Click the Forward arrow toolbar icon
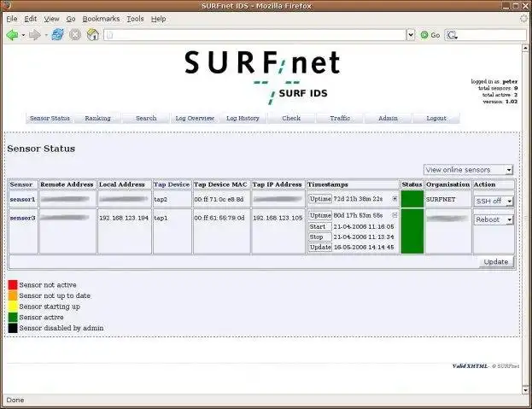This screenshot has width=532, height=409. [x=35, y=35]
